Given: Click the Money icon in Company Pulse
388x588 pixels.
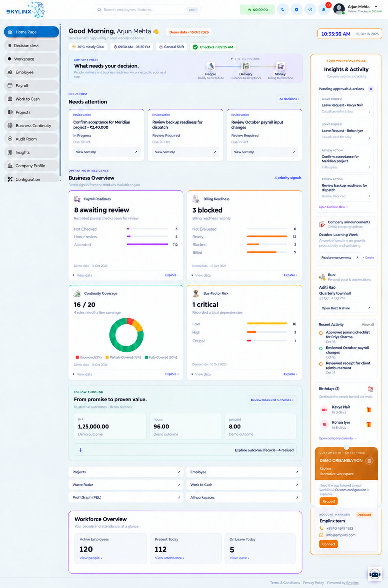Looking at the screenshot, I should 280,66.
